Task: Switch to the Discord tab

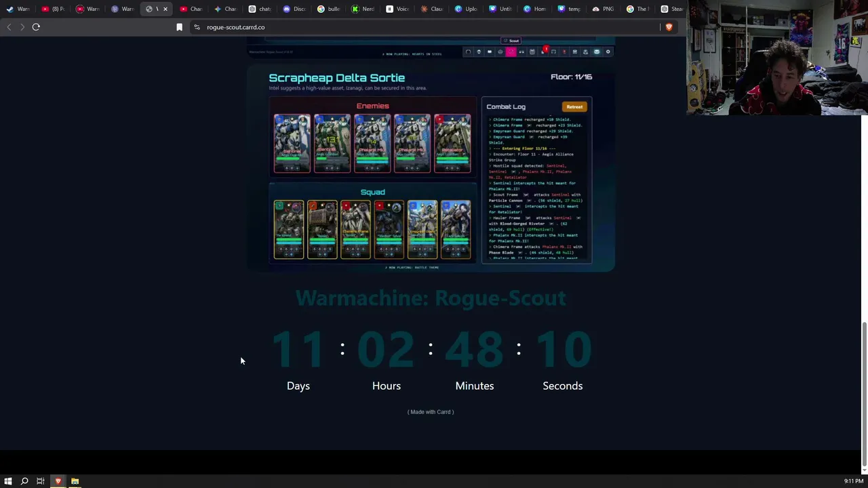Action: (x=294, y=9)
